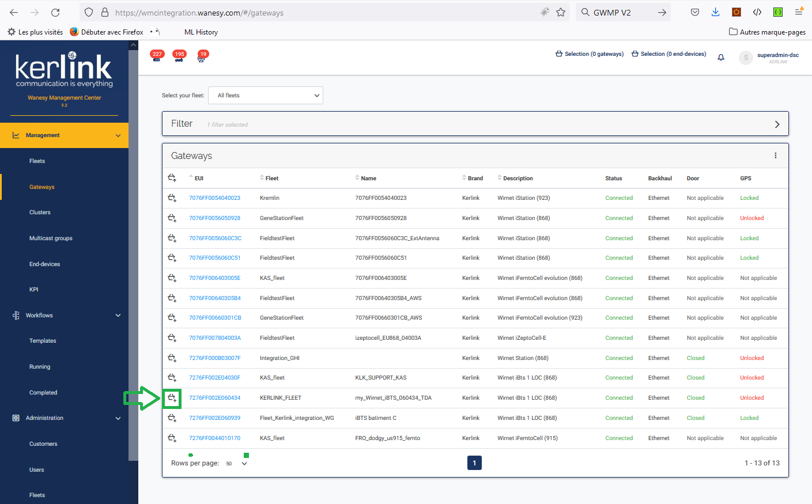Image resolution: width=812 pixels, height=504 pixels.
Task: Click the Firefox downloads arrow icon
Action: pos(715,12)
